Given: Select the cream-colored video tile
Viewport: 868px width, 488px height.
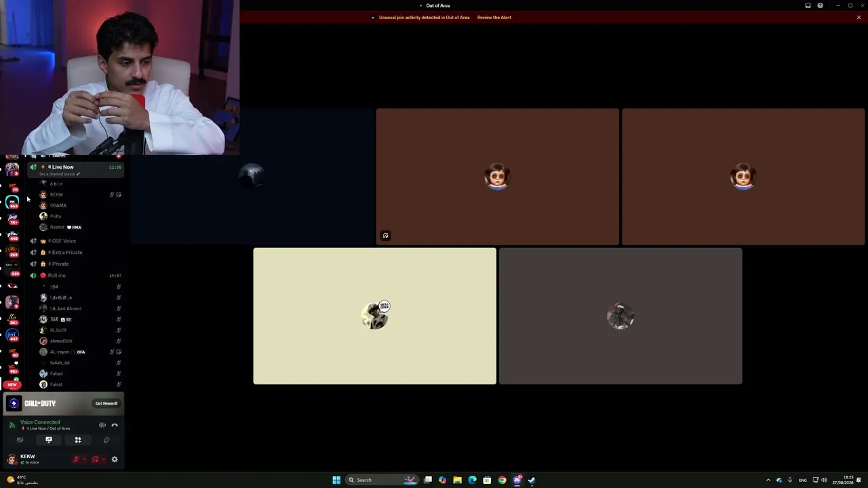Looking at the screenshot, I should click(375, 316).
